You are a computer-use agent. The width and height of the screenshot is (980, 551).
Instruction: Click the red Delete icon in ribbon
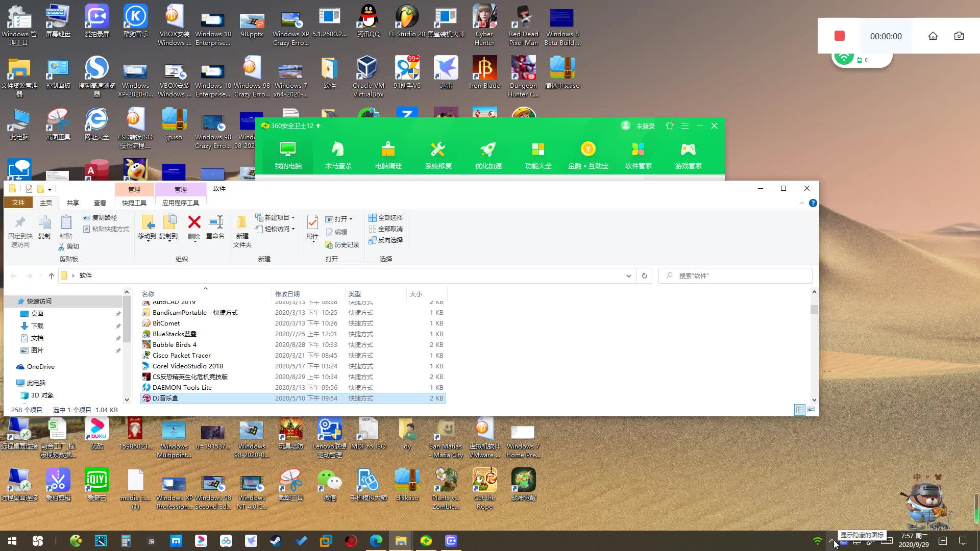[194, 222]
